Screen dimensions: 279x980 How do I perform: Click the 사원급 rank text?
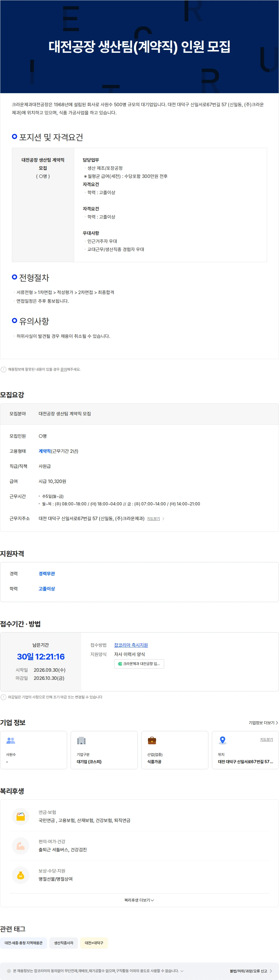[x=44, y=466]
